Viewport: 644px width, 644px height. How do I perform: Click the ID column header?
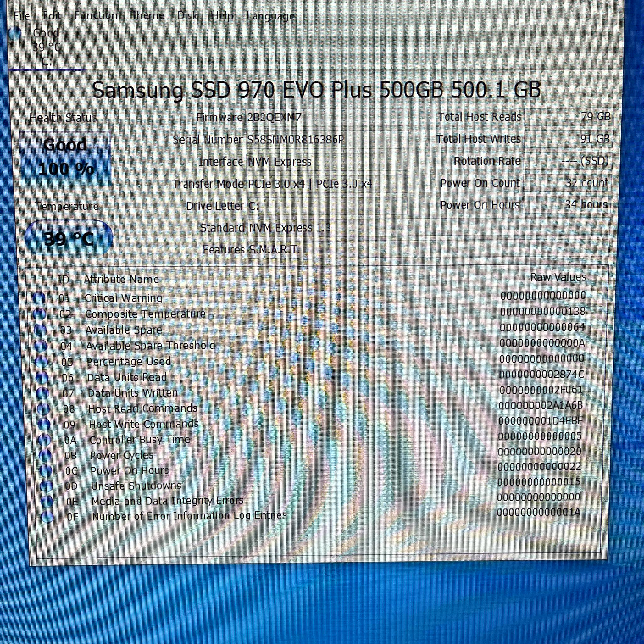click(63, 279)
